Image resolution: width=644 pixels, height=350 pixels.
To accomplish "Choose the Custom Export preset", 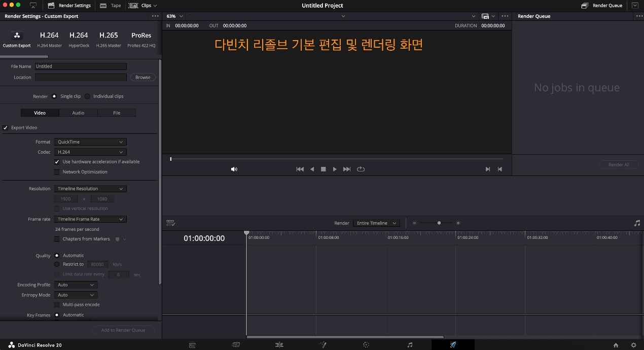I will click(x=17, y=40).
